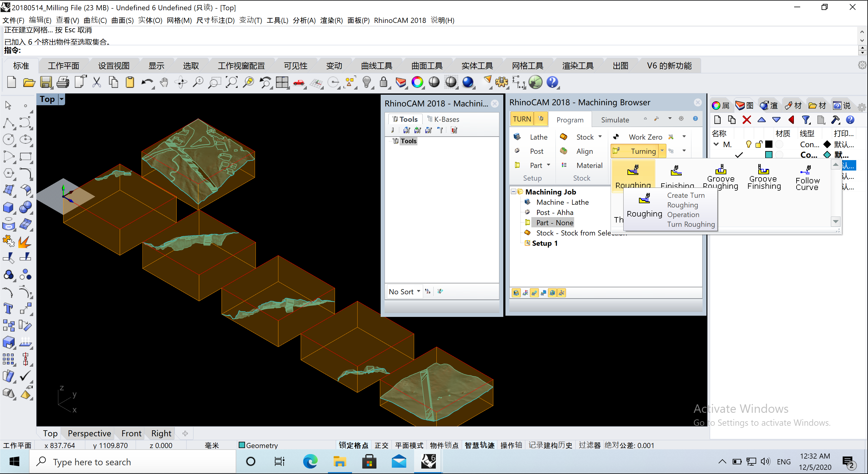Viewport: 868px width, 474px height.
Task: Open the Stock dropdown arrow
Action: [600, 137]
